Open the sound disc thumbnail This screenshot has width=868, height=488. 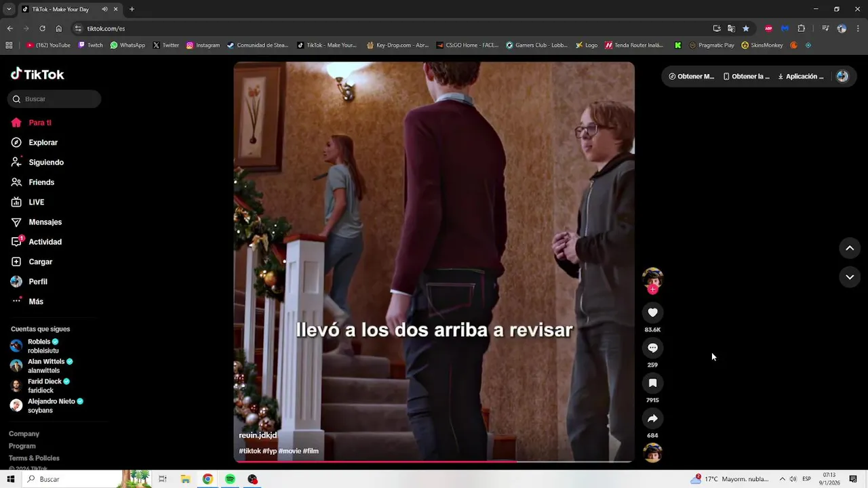click(x=652, y=453)
